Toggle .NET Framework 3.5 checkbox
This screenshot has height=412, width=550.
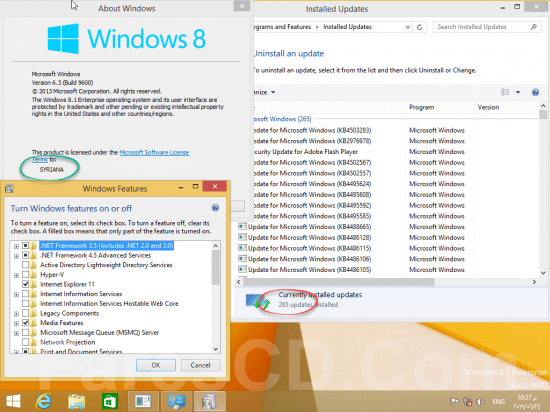[26, 245]
